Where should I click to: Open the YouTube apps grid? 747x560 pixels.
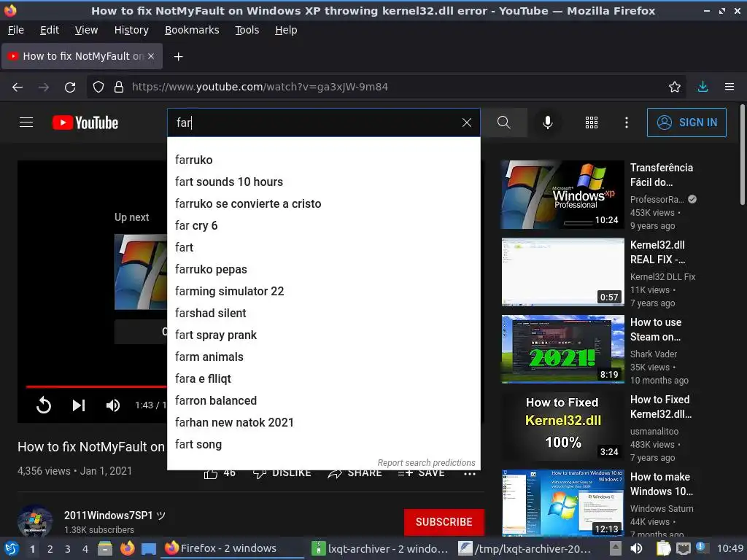click(591, 122)
